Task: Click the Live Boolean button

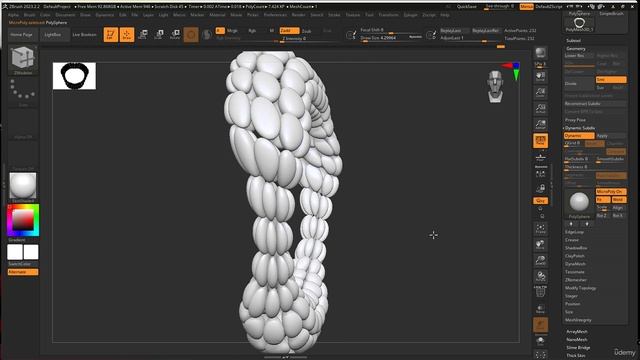Action: pos(84,35)
